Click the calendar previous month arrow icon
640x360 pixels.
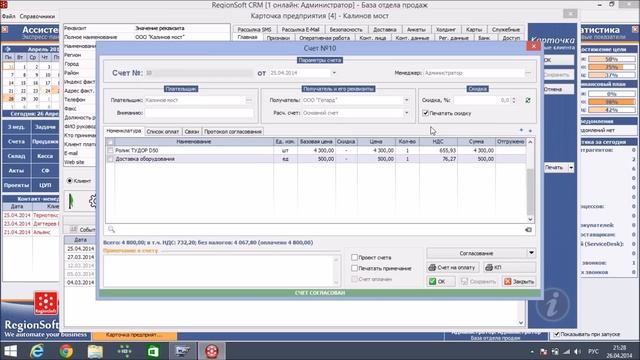pyautogui.click(x=7, y=49)
